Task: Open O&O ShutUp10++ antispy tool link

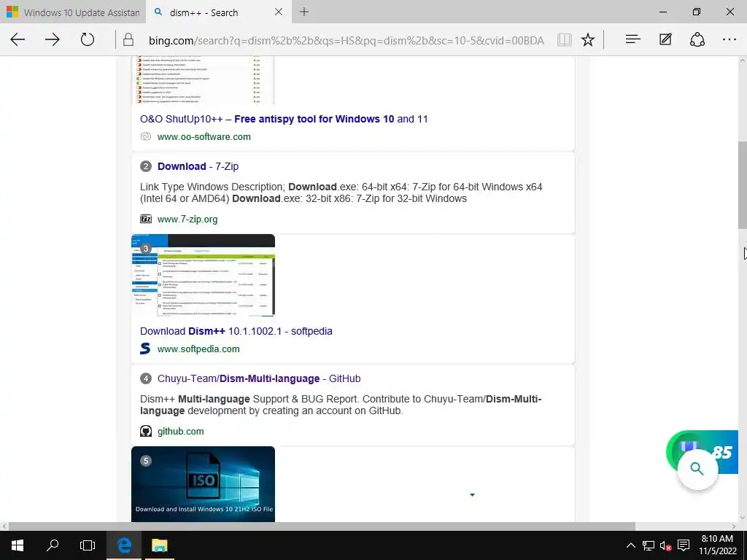Action: [x=284, y=119]
